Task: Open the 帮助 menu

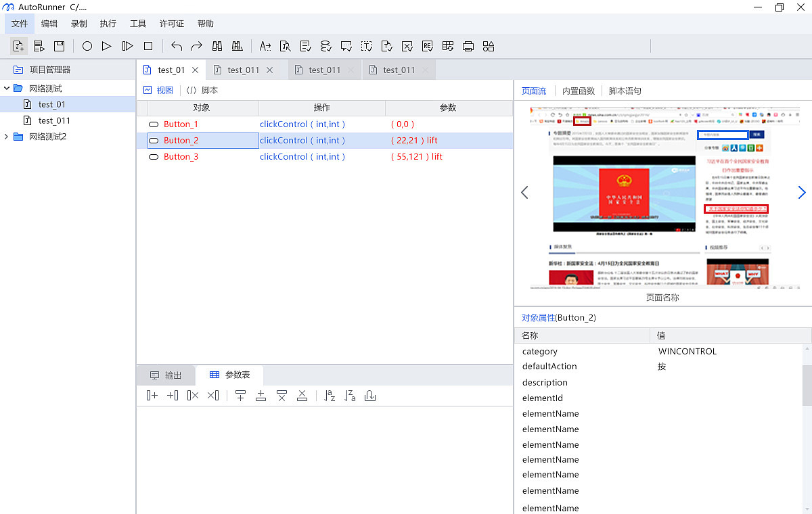Action: click(206, 24)
